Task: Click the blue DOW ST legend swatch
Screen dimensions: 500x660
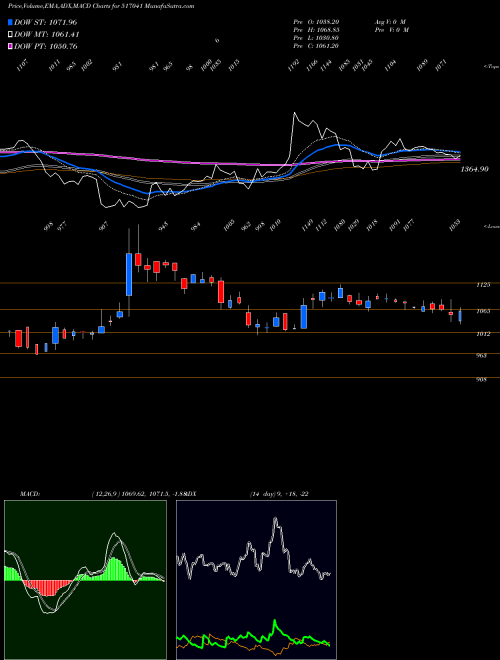Action: [11, 22]
